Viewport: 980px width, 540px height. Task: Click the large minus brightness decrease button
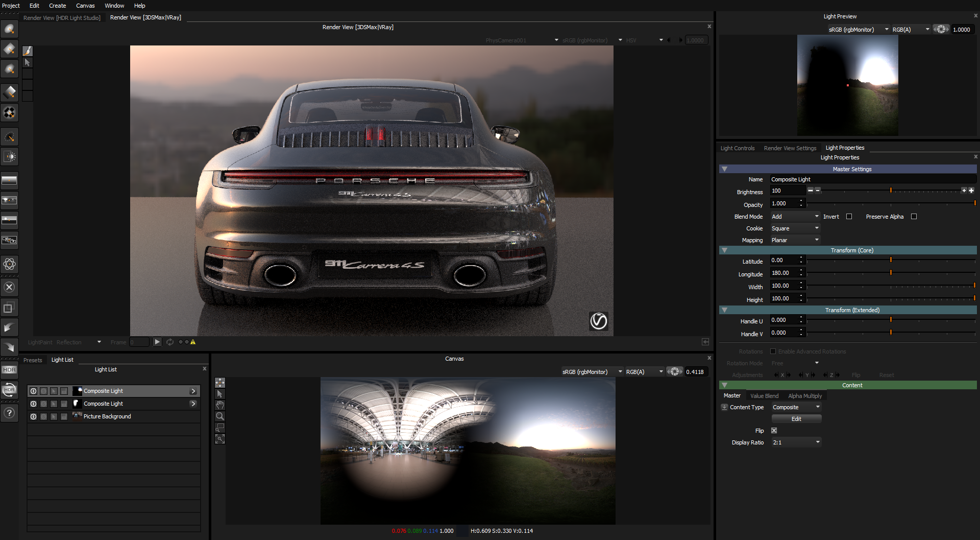[810, 191]
